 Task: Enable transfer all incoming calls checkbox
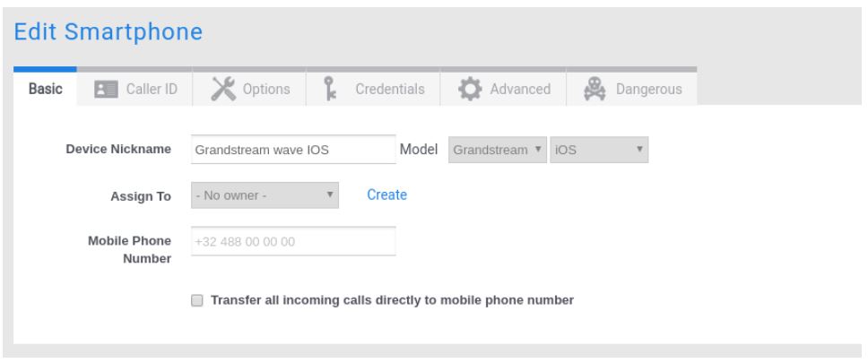[197, 300]
